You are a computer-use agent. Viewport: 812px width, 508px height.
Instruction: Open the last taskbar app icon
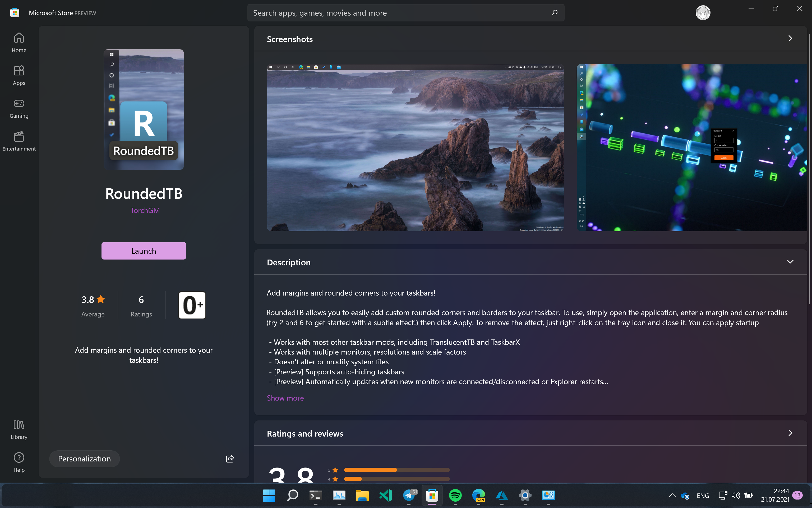click(548, 495)
